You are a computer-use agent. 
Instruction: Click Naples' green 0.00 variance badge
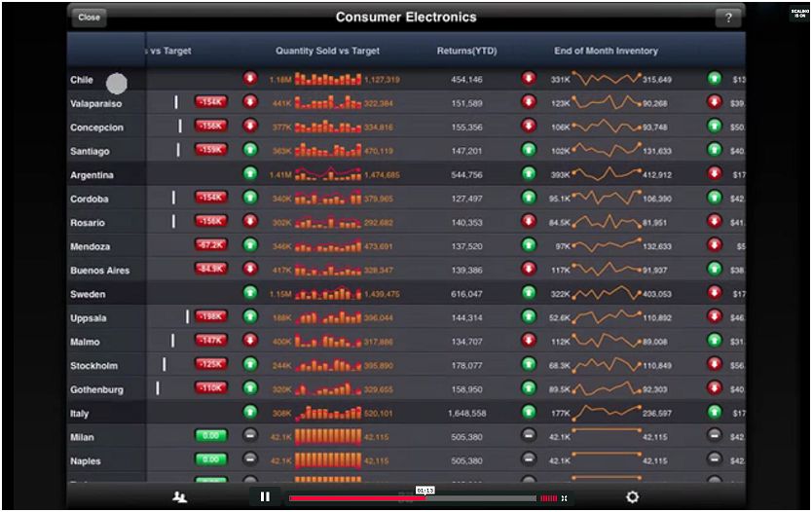[210, 459]
